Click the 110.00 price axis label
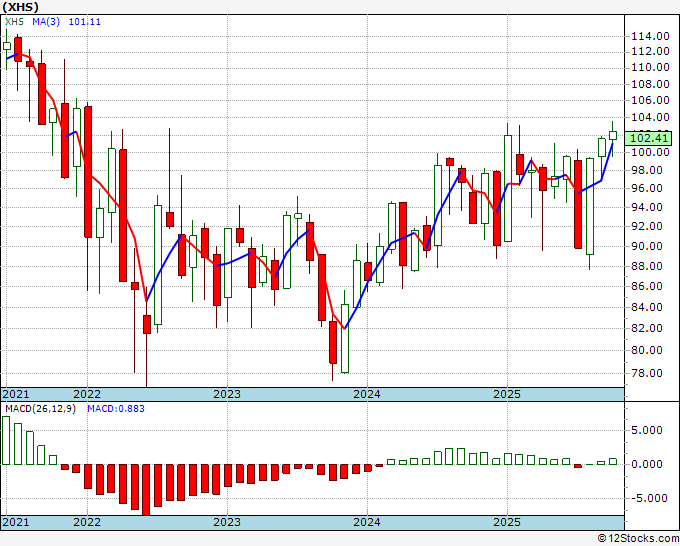 click(x=650, y=67)
